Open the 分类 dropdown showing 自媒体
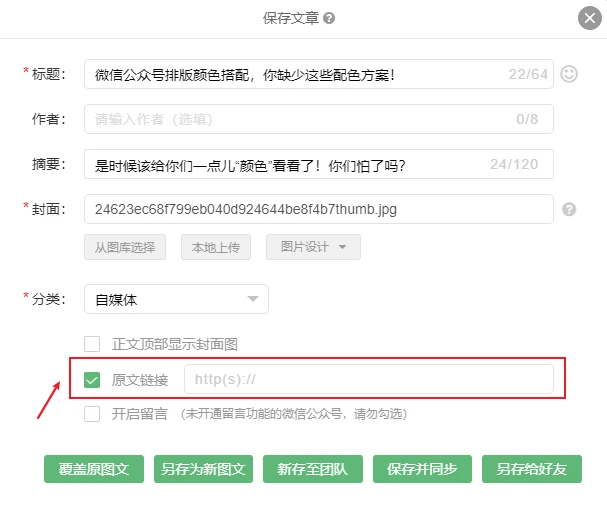Viewport: 607px width, 506px height. [176, 299]
